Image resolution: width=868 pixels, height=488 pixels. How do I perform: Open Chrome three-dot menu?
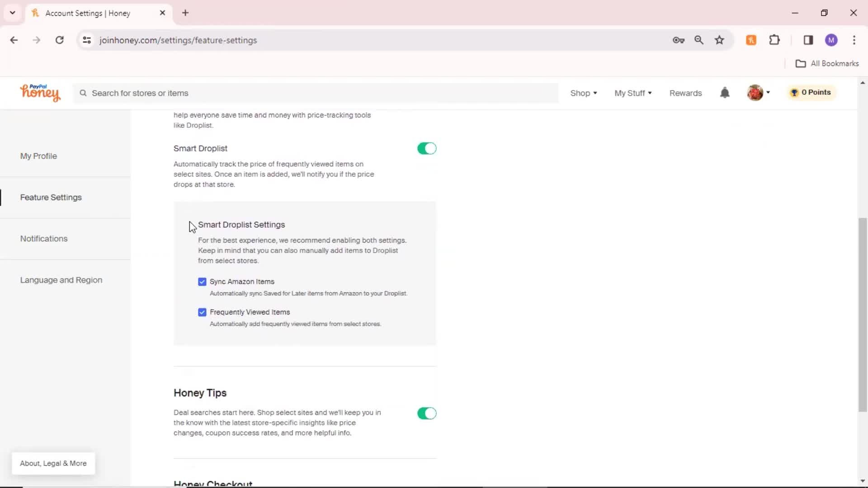point(854,40)
